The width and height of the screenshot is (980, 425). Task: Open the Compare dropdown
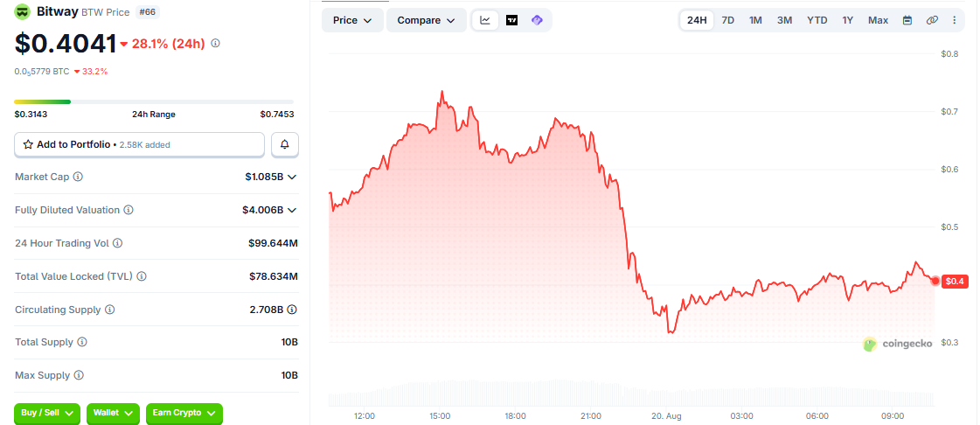coord(427,20)
